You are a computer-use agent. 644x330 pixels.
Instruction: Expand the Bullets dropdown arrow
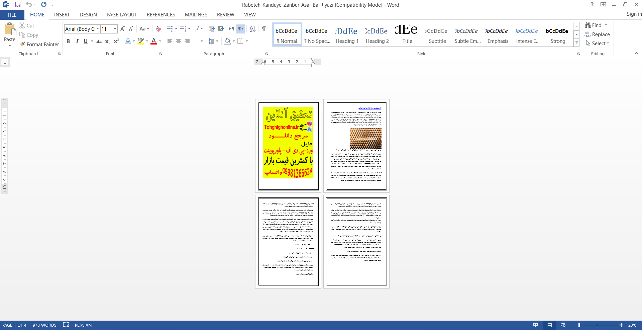176,29
